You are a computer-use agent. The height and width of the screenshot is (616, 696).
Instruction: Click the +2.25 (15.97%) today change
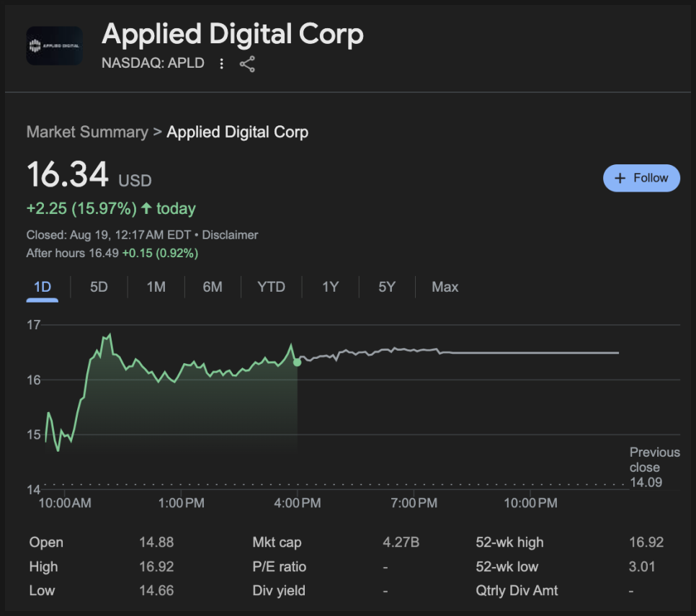pyautogui.click(x=111, y=209)
